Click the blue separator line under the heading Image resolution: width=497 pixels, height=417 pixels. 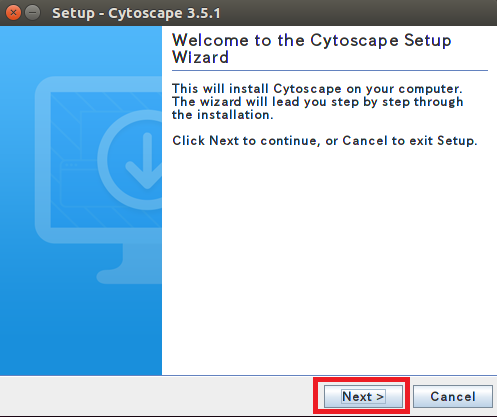coord(330,70)
